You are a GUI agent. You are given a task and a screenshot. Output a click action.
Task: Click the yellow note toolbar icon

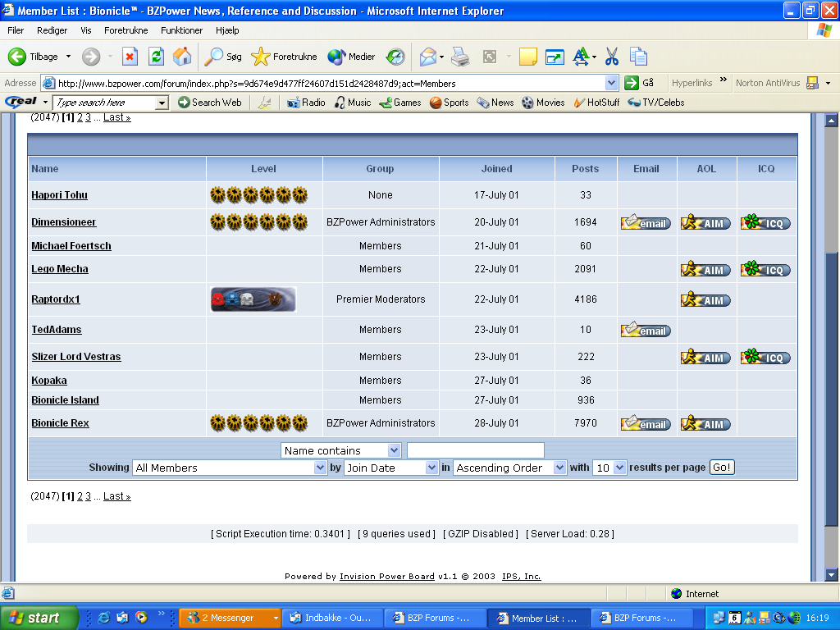click(527, 57)
